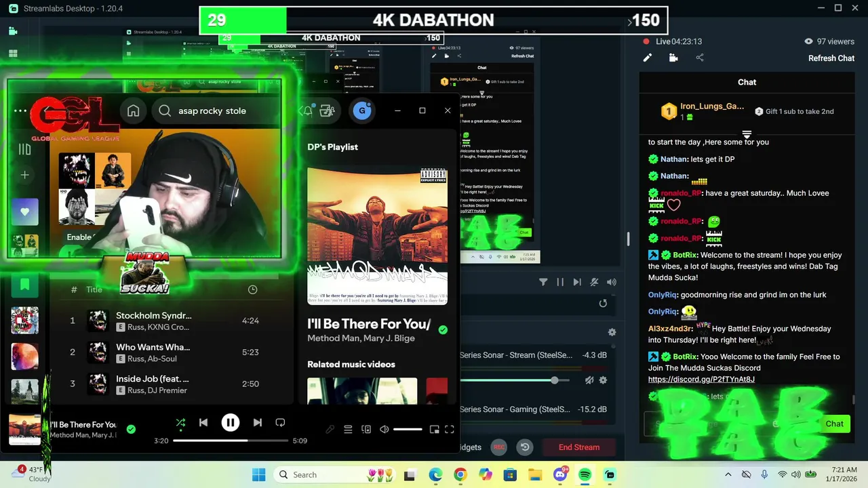
Task: Mute Spotify with speaker icon
Action: tap(384, 429)
